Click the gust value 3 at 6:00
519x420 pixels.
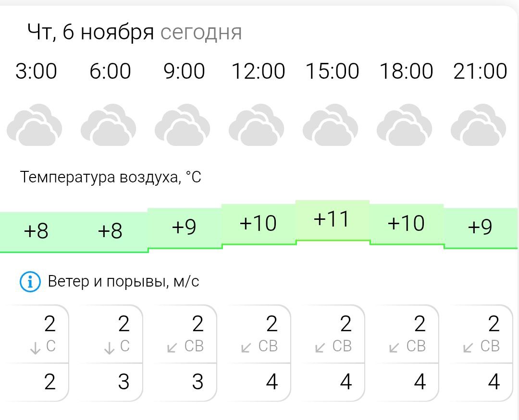tap(124, 383)
